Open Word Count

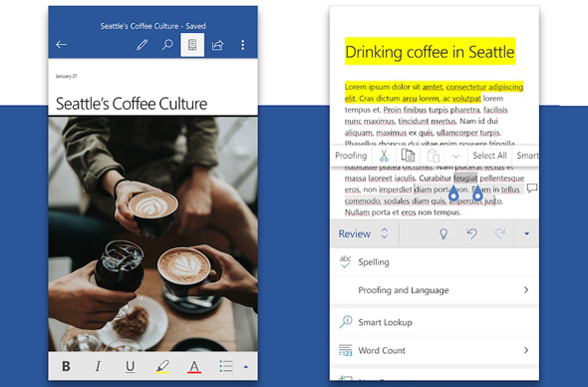(435, 350)
